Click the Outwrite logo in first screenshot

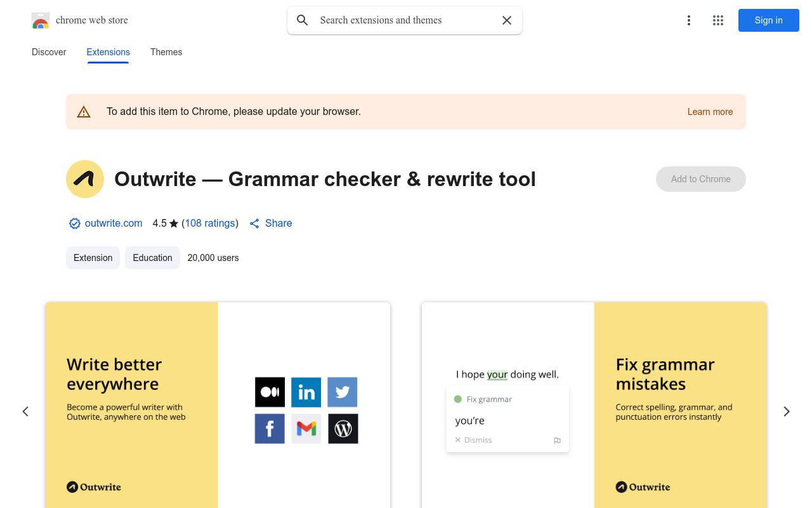pos(94,487)
